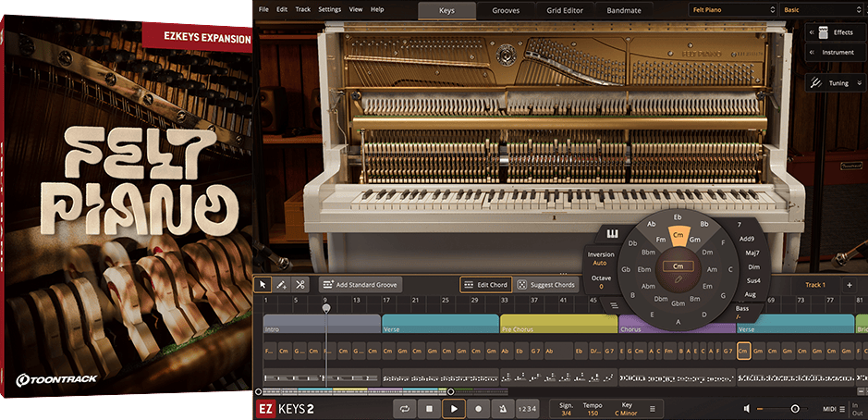Stop playback
Image resolution: width=868 pixels, height=420 pixels.
click(429, 409)
